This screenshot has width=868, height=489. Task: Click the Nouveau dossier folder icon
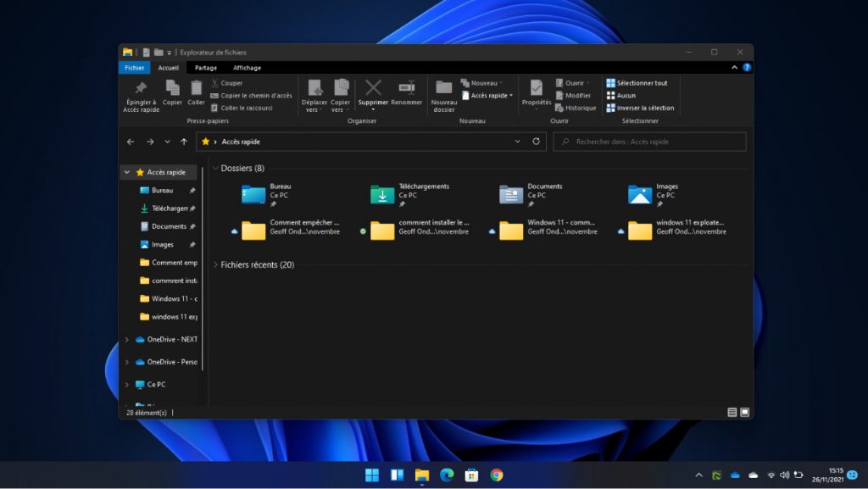[443, 87]
